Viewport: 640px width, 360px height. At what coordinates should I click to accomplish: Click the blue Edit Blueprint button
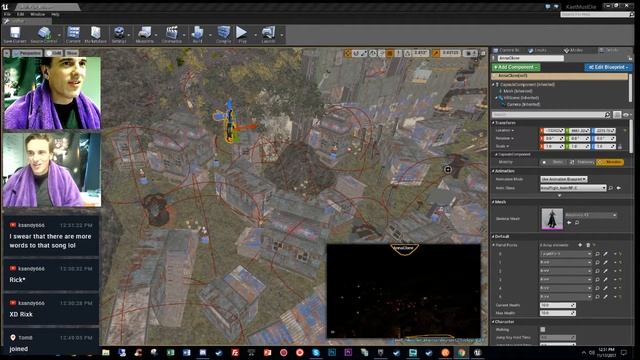coord(607,67)
